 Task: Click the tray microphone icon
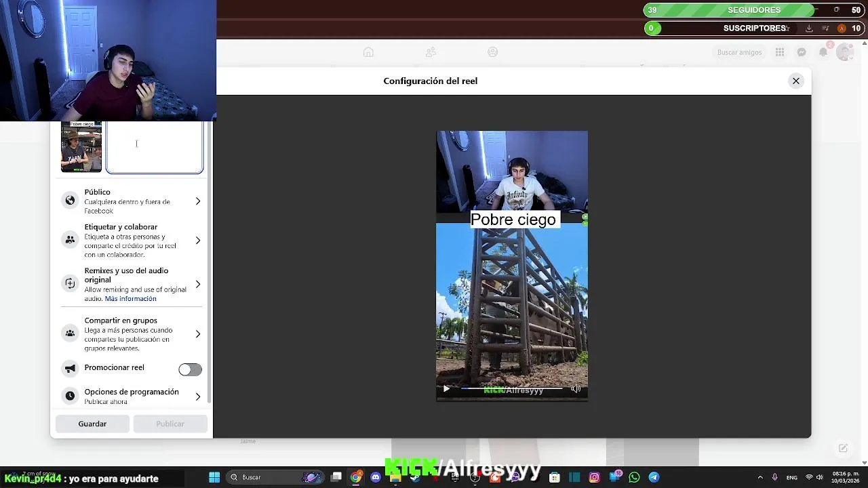(774, 477)
